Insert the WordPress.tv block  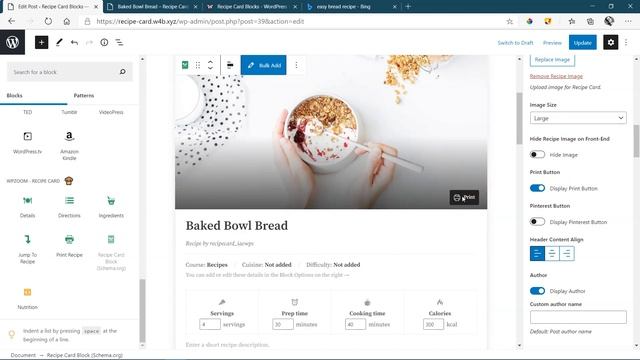coord(27,142)
